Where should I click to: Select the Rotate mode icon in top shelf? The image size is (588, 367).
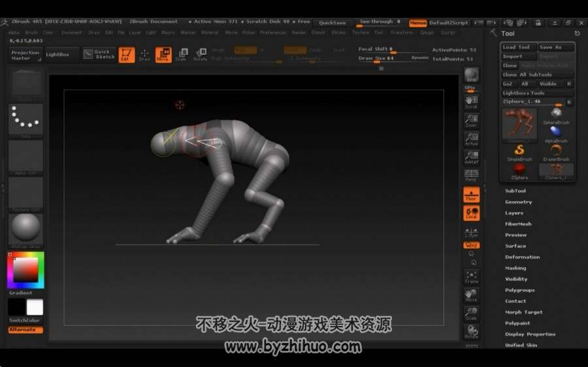[x=201, y=55]
